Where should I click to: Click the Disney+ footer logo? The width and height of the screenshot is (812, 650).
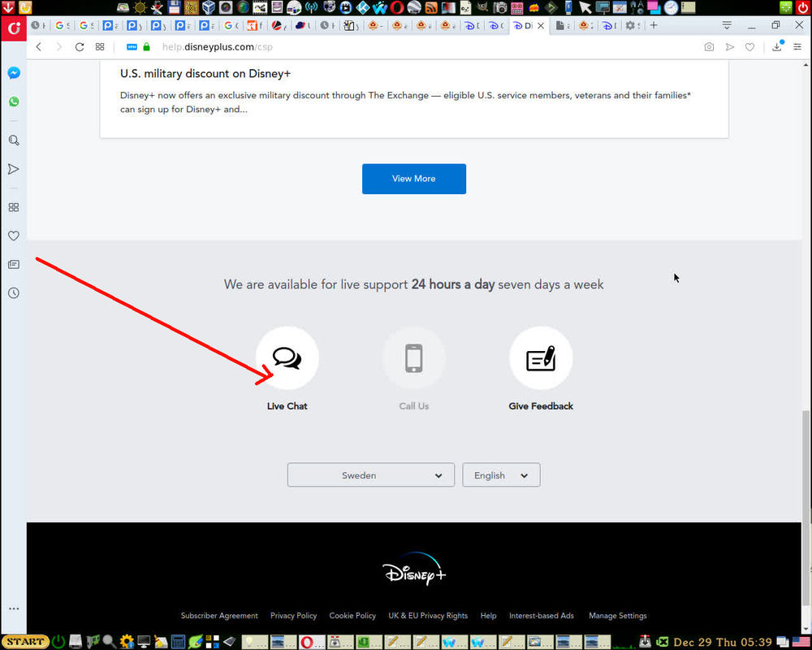click(414, 569)
